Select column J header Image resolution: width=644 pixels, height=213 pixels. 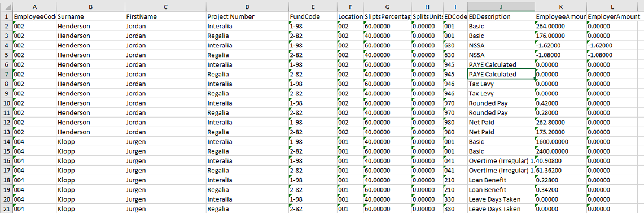click(x=501, y=6)
